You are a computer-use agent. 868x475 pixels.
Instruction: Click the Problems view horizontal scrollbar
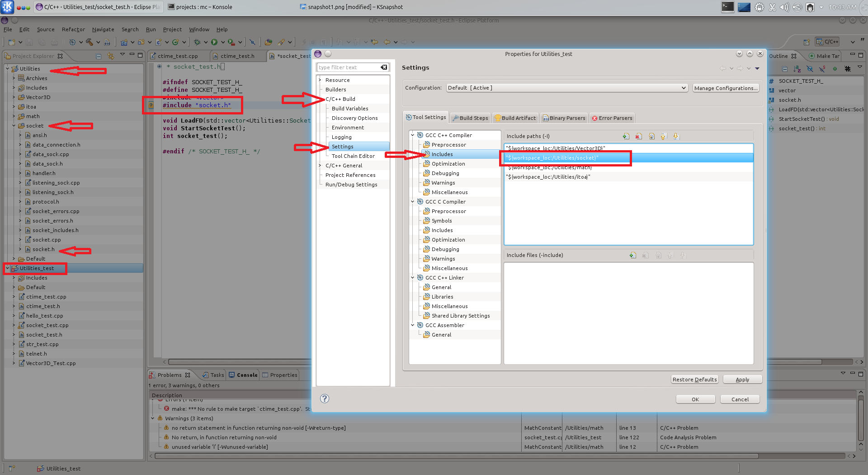(x=457, y=456)
